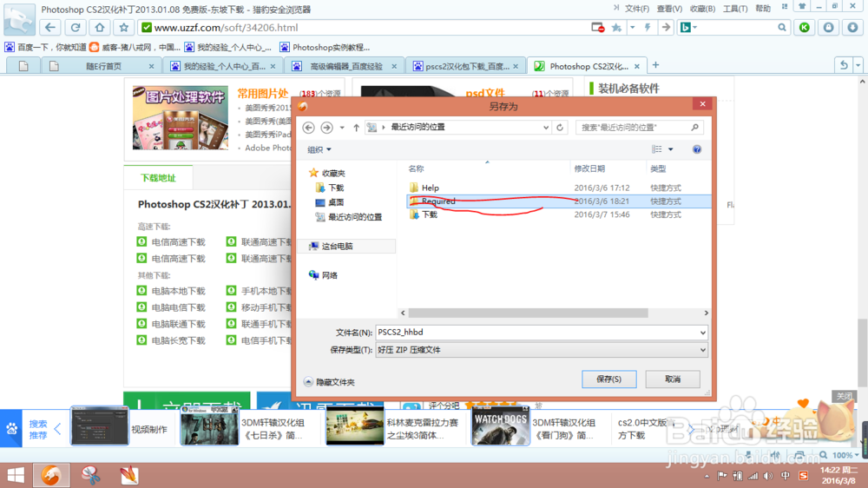Click the horizontal scrollbar in file list
Screen dimensions: 868x488
tap(528, 313)
